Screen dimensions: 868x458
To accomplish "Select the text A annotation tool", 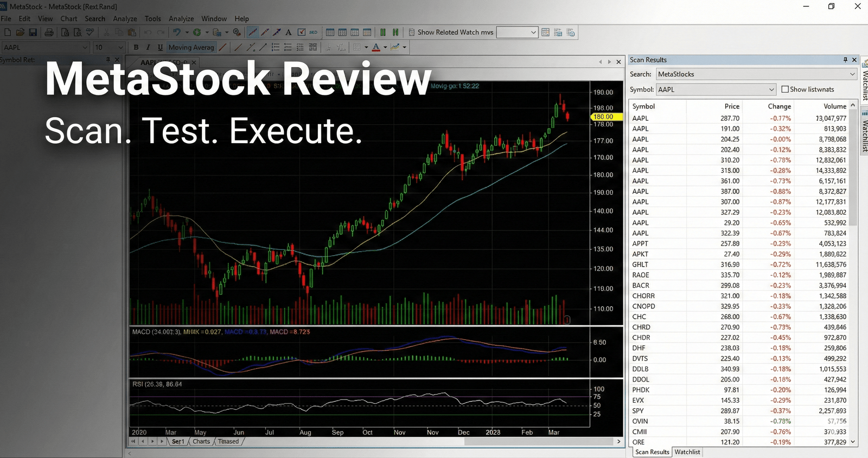I will click(x=289, y=33).
